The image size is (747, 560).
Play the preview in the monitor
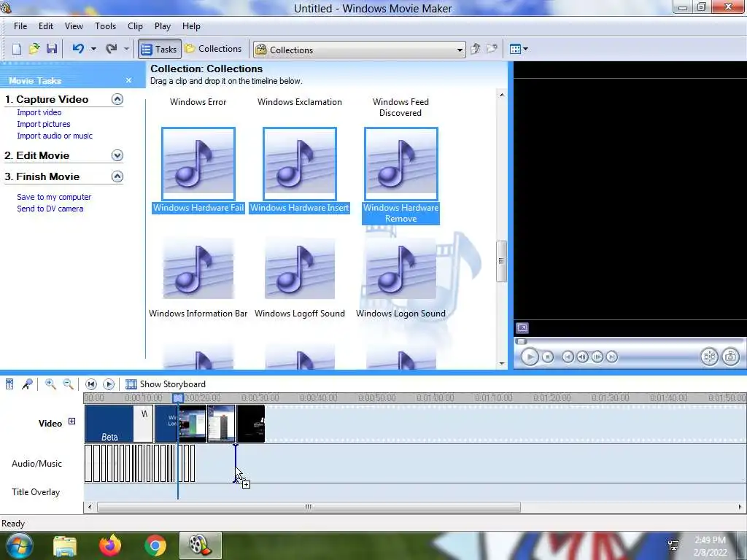530,357
